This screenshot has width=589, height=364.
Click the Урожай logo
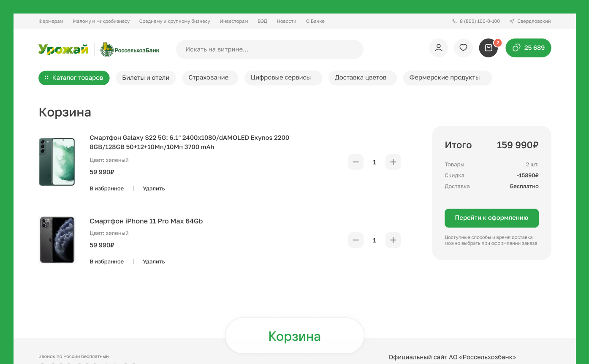coord(62,49)
